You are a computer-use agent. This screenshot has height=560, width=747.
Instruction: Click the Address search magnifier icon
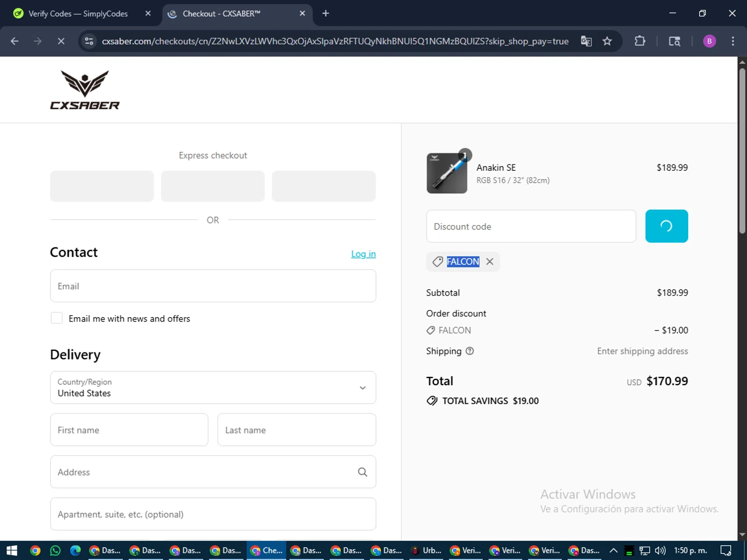[363, 472]
